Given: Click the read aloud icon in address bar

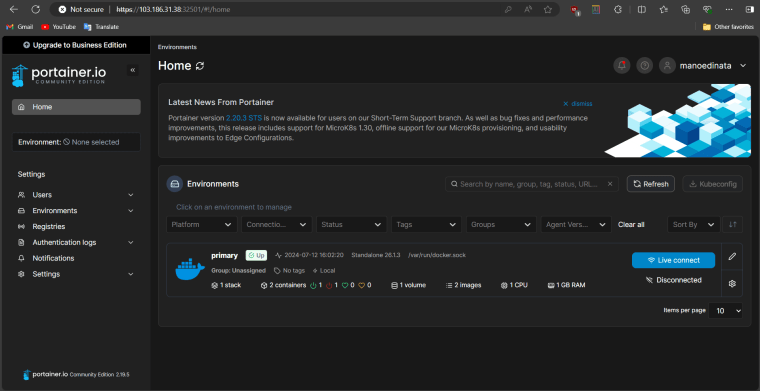Looking at the screenshot, I should (528, 9).
